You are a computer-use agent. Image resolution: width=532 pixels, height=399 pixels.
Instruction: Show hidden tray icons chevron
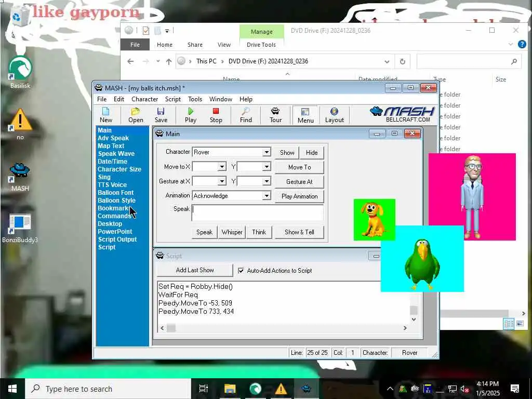(390, 389)
